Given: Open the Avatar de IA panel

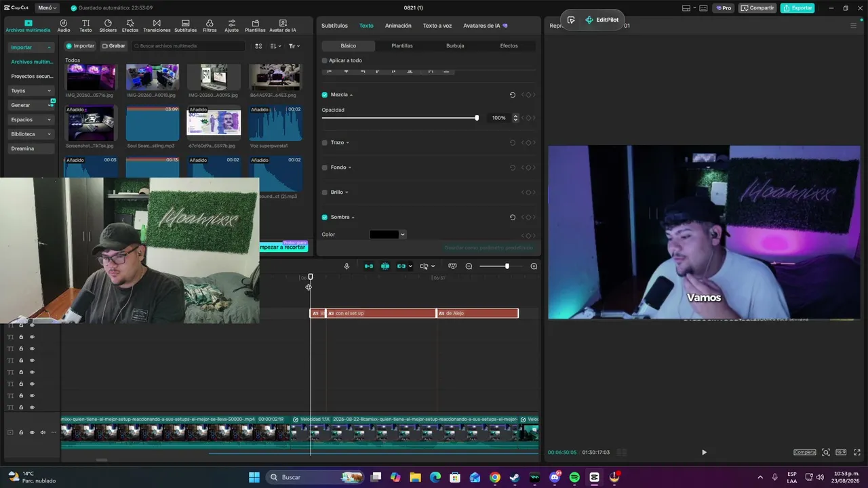Looking at the screenshot, I should [283, 26].
